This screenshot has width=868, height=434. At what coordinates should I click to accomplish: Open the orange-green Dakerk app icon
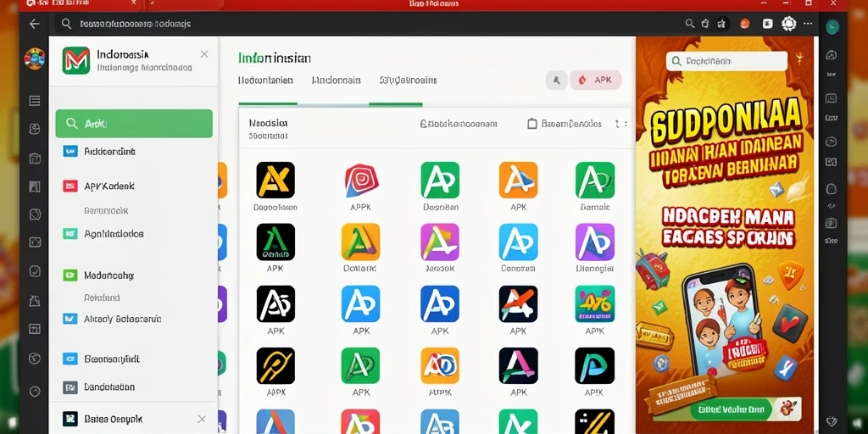pyautogui.click(x=360, y=242)
